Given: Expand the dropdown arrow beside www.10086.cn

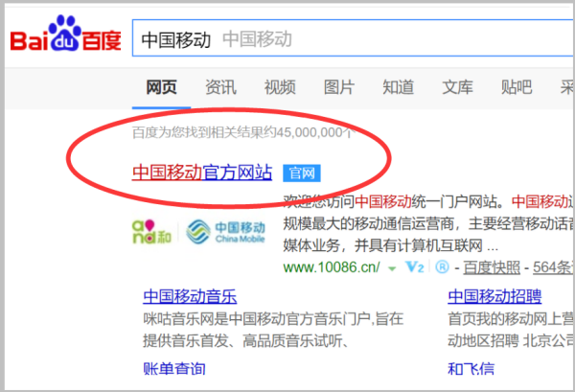Looking at the screenshot, I should 392,268.
